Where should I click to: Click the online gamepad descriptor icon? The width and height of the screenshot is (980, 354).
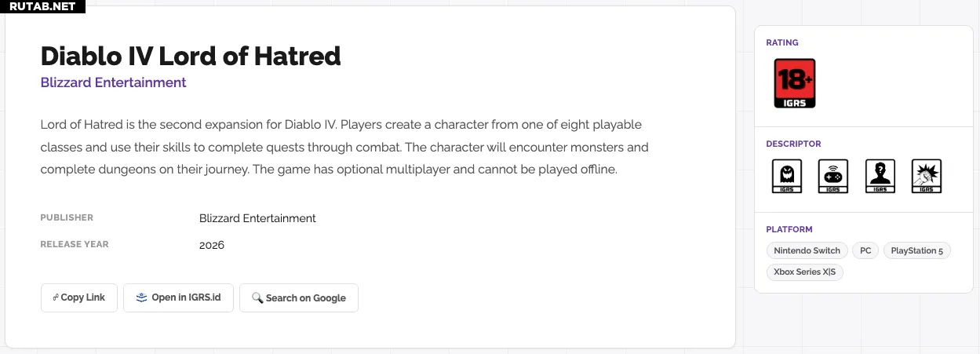[833, 177]
